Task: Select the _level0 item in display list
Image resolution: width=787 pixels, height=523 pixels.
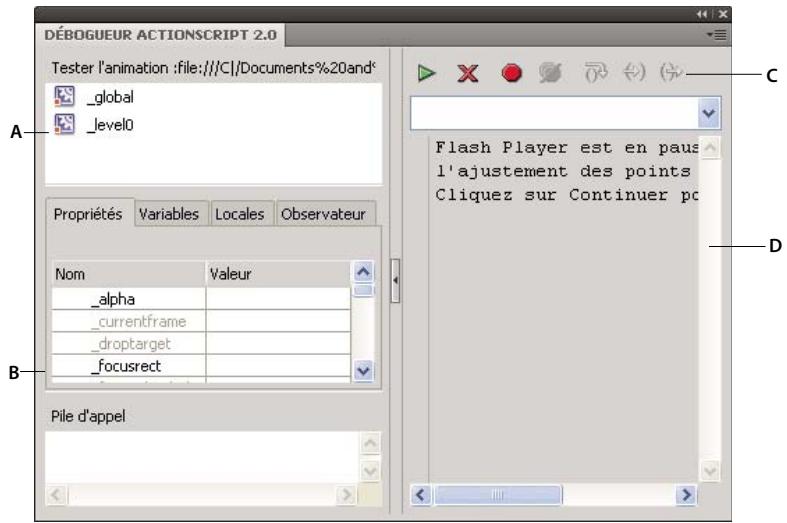Action: click(110, 125)
